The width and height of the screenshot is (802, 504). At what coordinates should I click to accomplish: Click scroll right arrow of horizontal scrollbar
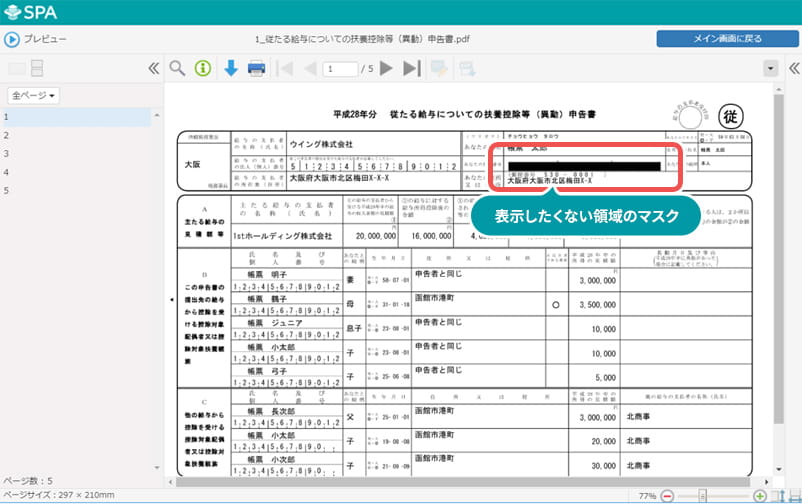pos(766,482)
